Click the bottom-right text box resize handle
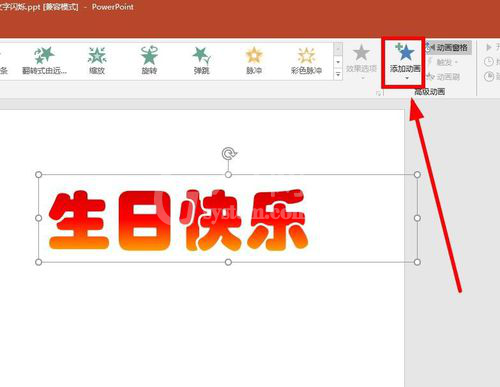Viewport: 500px width, 387px height. pyautogui.click(x=417, y=262)
